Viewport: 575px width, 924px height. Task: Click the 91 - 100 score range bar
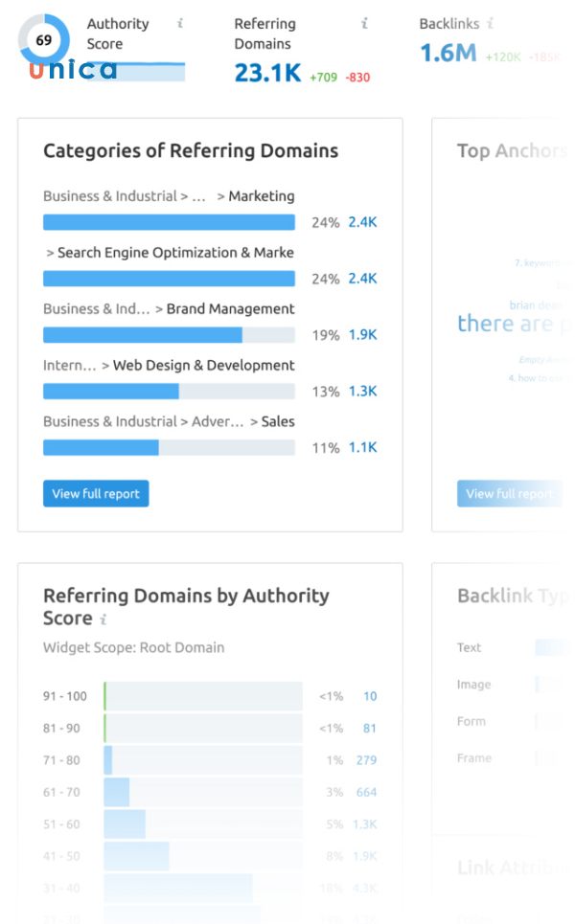pyautogui.click(x=203, y=696)
